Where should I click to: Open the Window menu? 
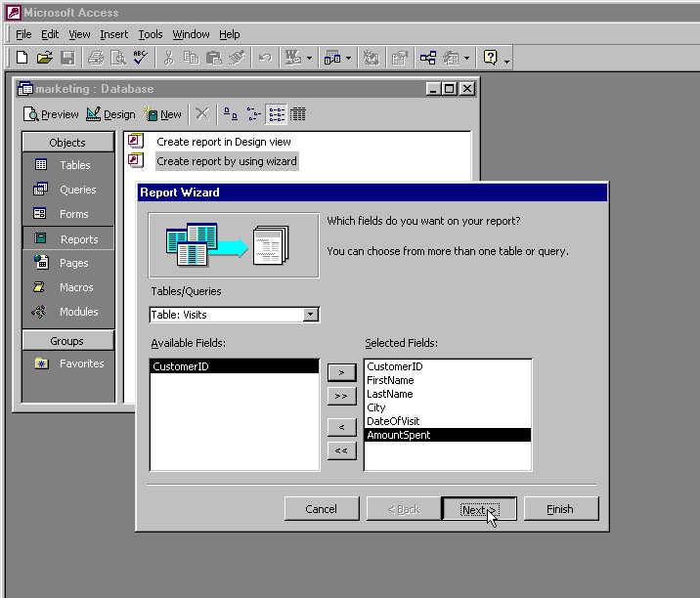pyautogui.click(x=191, y=34)
